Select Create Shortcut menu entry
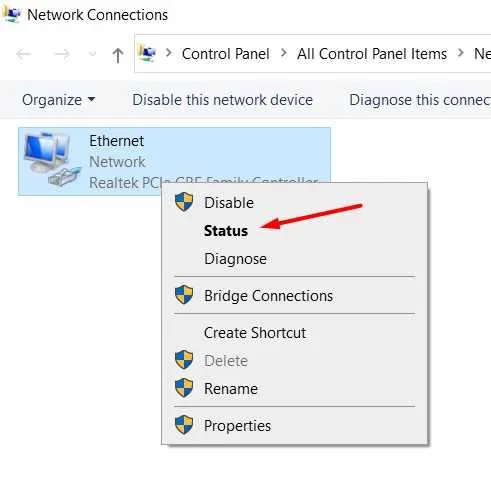 coord(255,333)
